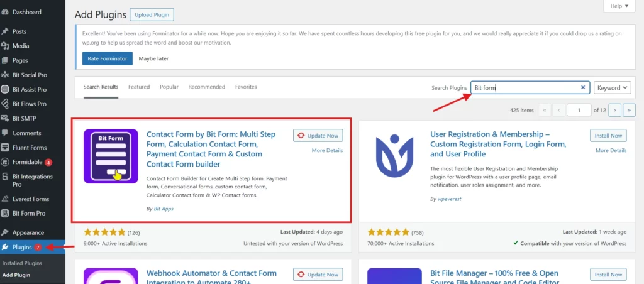Viewport: 644px width, 284px height.
Task: Open the Everest Forms menu label
Action: click(31, 199)
